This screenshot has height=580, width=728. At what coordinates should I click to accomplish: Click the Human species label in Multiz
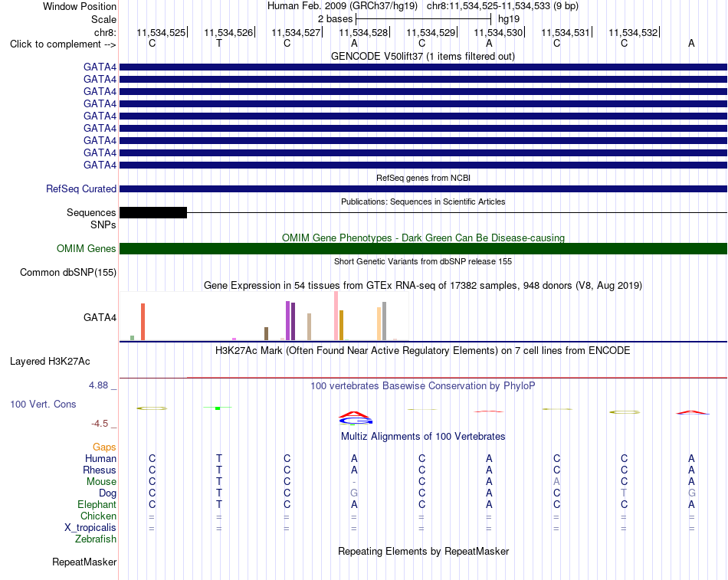click(100, 459)
